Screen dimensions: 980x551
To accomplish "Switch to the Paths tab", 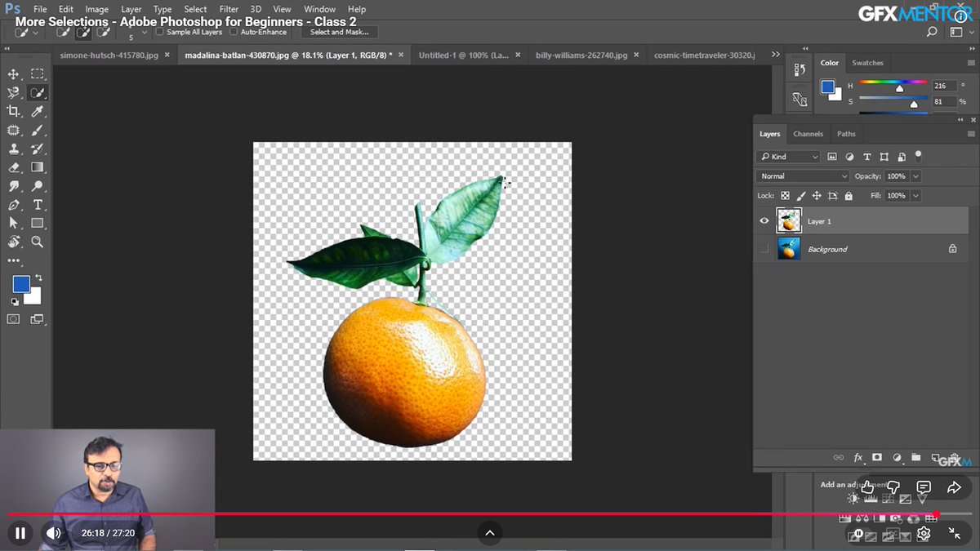I will tap(846, 134).
